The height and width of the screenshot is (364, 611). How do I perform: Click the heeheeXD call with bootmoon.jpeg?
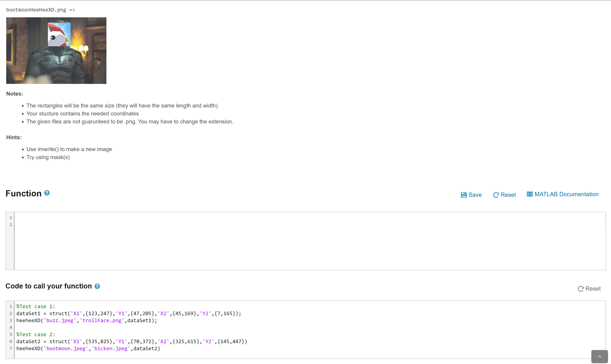(88, 348)
